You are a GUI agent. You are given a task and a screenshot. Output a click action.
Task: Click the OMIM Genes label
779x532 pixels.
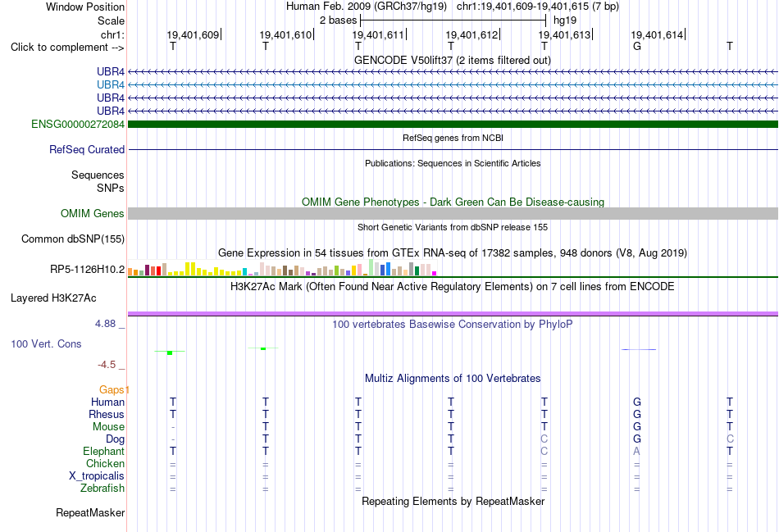pos(92,214)
